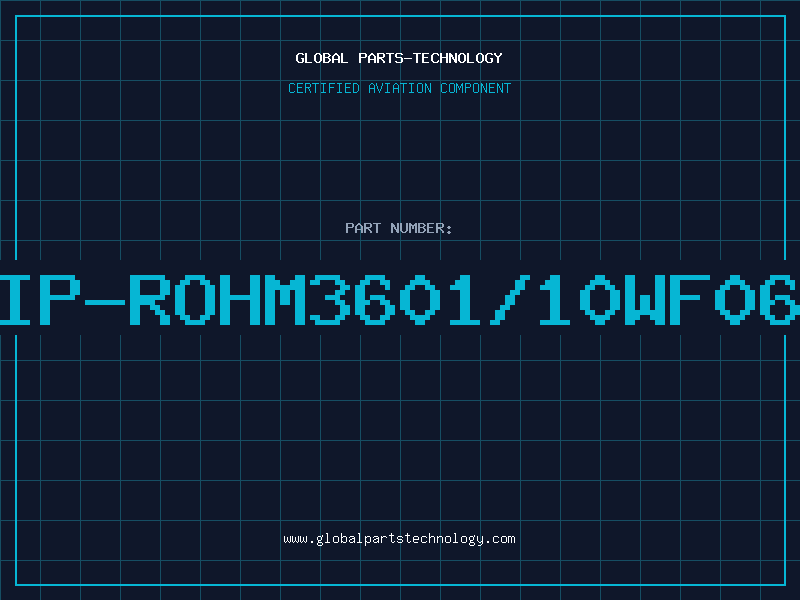Click the digits 36 in the part number
This screenshot has height=600, width=800.
click(x=352, y=299)
